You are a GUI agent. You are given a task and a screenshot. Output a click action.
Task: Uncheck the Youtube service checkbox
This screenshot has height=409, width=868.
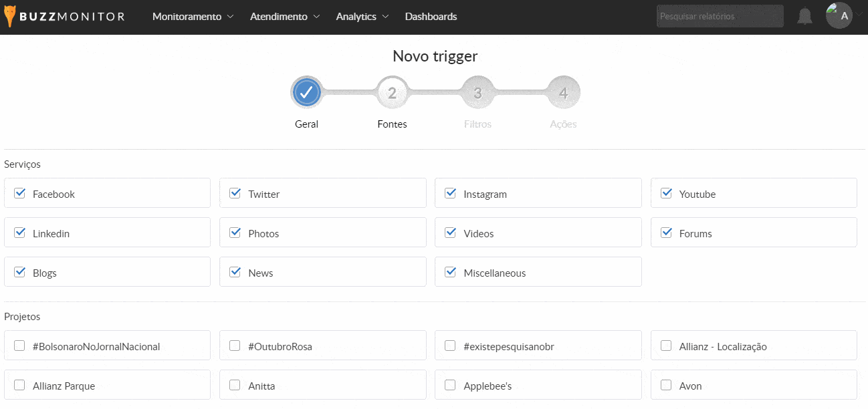click(x=666, y=194)
